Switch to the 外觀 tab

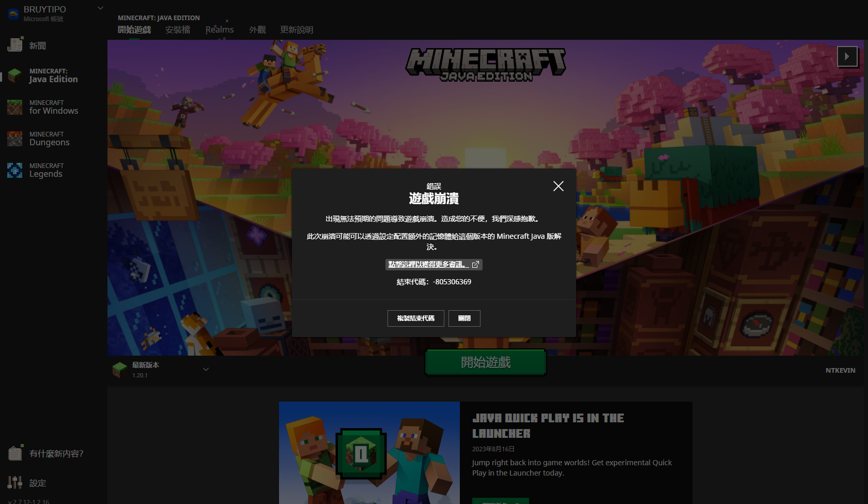pyautogui.click(x=257, y=29)
